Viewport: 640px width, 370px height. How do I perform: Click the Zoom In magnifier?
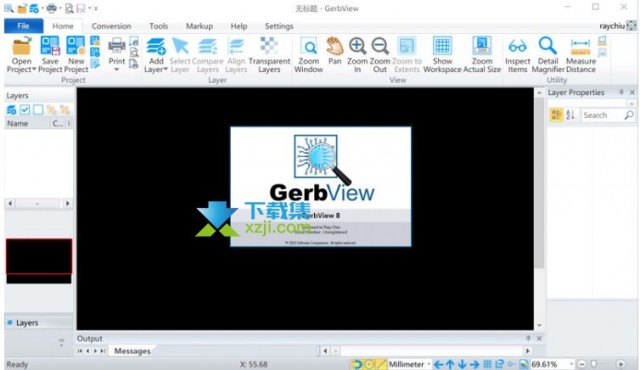(x=357, y=46)
